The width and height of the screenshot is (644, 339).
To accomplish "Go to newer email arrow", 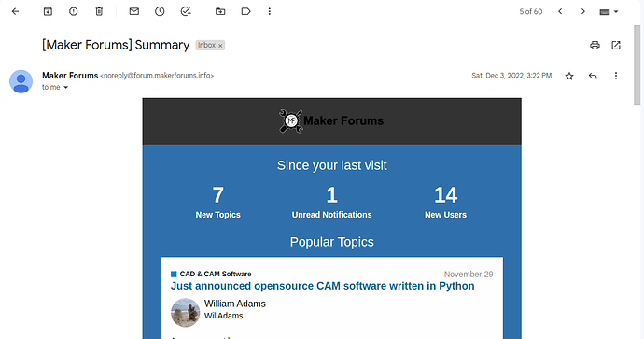I will 560,11.
